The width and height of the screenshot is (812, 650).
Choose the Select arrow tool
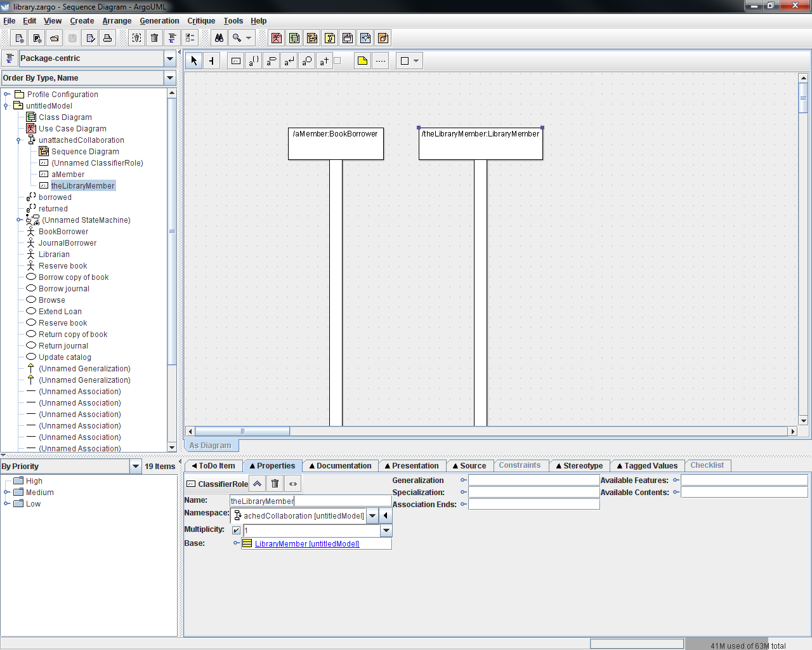(x=194, y=61)
